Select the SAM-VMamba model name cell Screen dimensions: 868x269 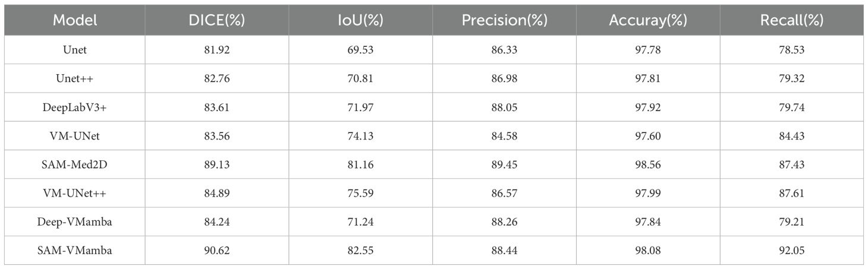point(75,251)
